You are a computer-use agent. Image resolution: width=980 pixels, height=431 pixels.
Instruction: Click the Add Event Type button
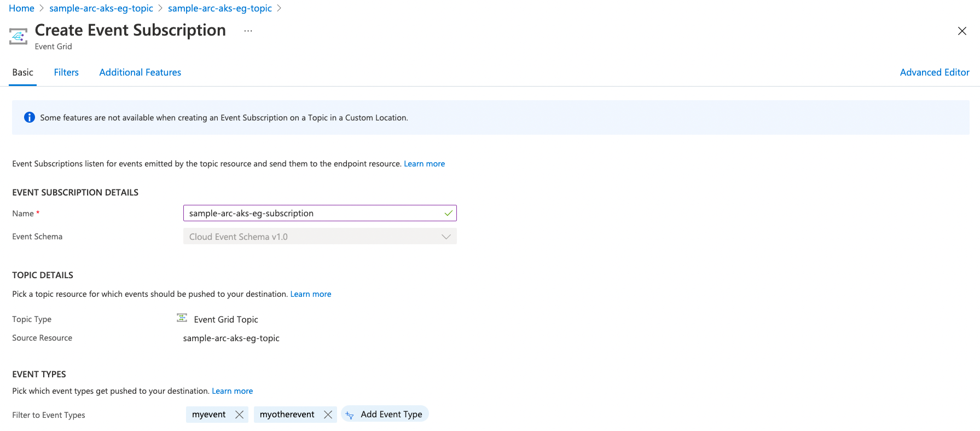tap(385, 414)
